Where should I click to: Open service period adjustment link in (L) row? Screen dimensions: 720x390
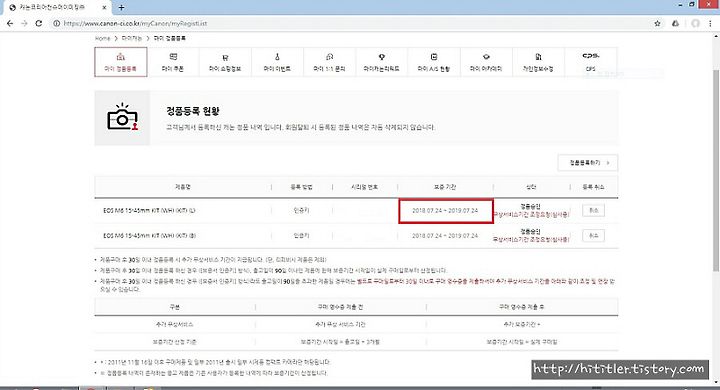[x=531, y=215]
